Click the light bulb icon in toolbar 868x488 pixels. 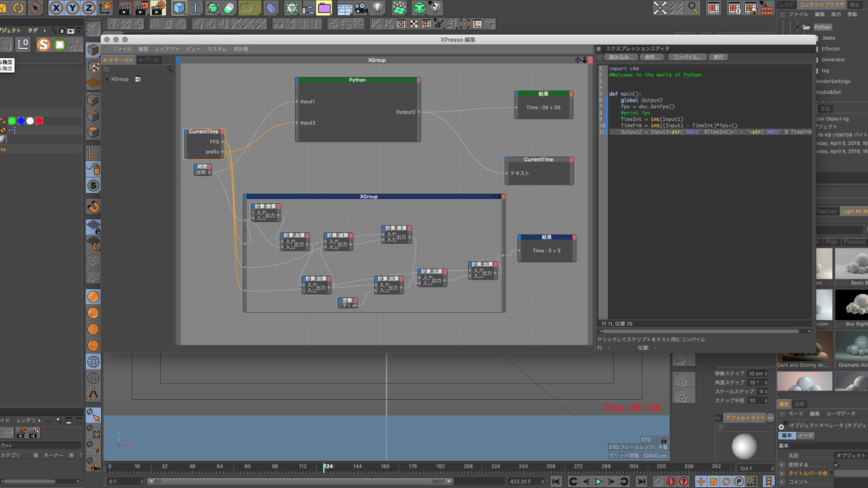pyautogui.click(x=376, y=8)
